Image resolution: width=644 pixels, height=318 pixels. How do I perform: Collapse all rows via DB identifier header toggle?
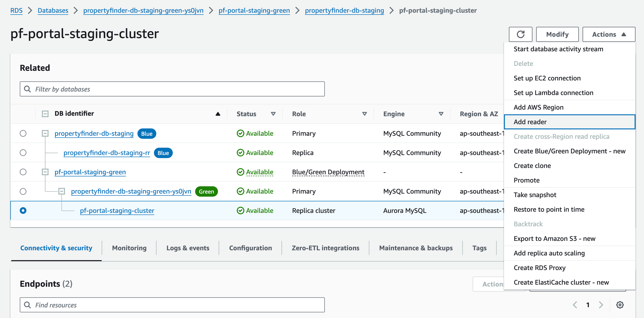pos(45,114)
